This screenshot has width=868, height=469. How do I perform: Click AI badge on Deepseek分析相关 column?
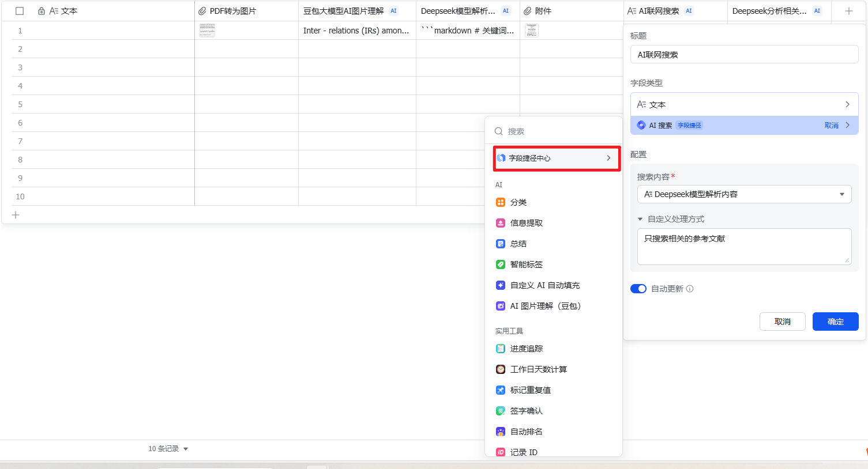click(817, 11)
